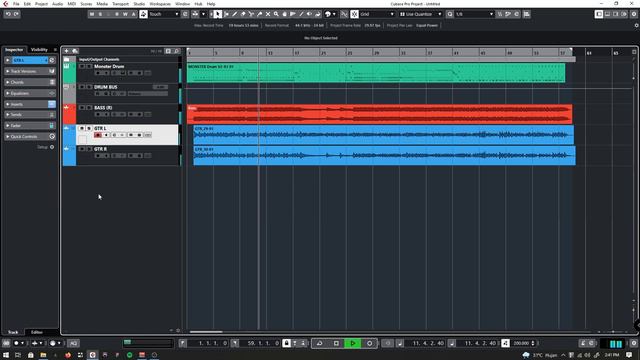Screen dimensions: 640x360
Task: Select the Line tool
Action: click(x=301, y=14)
